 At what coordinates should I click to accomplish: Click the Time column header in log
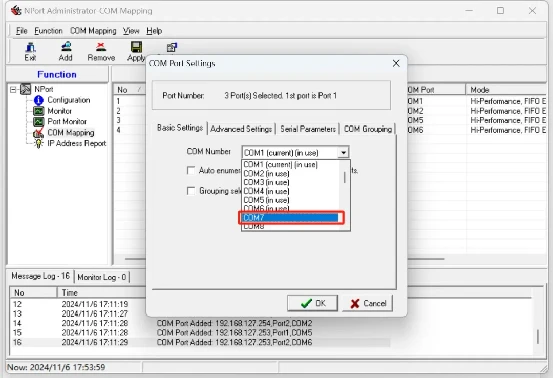[x=101, y=293]
